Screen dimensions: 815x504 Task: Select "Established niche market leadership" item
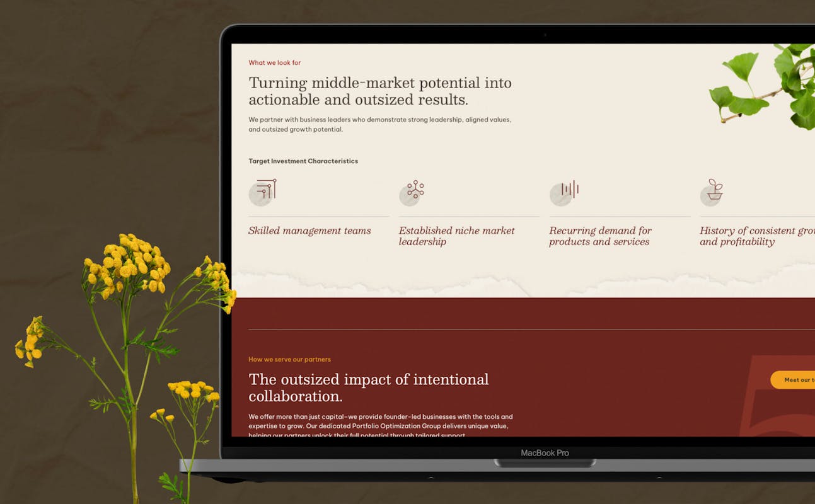(456, 236)
